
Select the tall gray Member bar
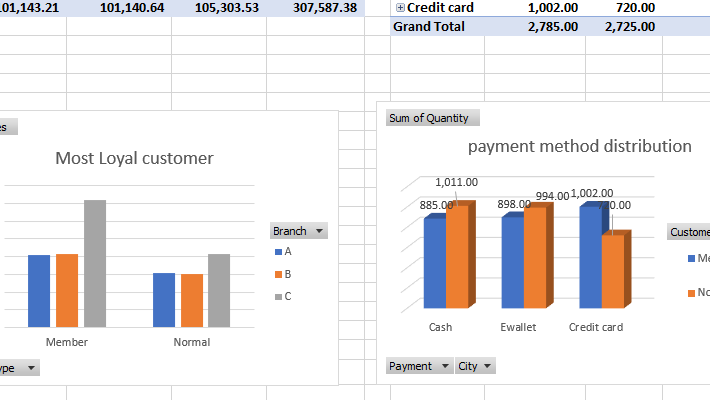tap(95, 263)
